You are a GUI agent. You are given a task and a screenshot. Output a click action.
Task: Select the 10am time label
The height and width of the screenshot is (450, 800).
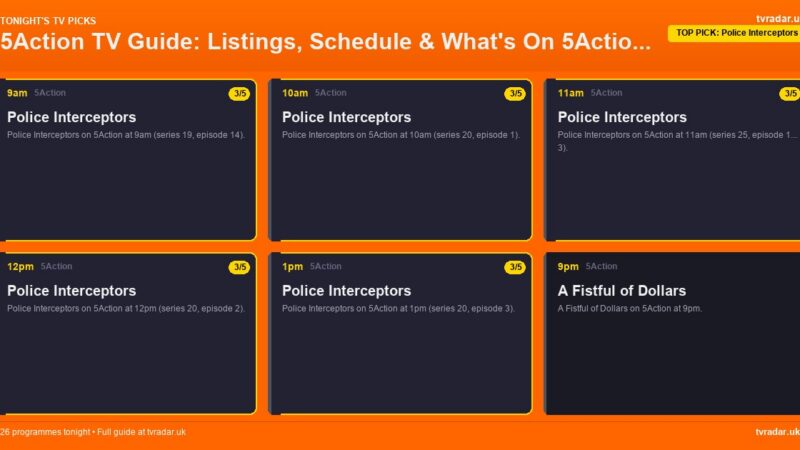[295, 93]
